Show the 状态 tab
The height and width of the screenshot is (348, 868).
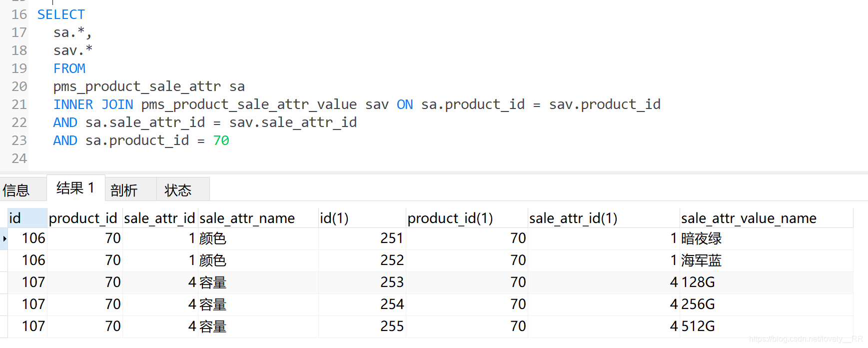pyautogui.click(x=178, y=190)
